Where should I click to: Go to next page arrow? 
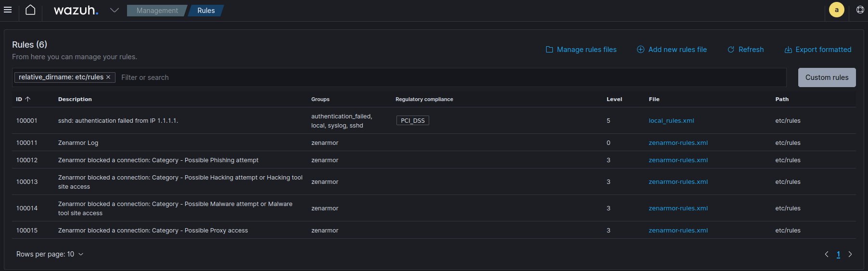tap(850, 254)
